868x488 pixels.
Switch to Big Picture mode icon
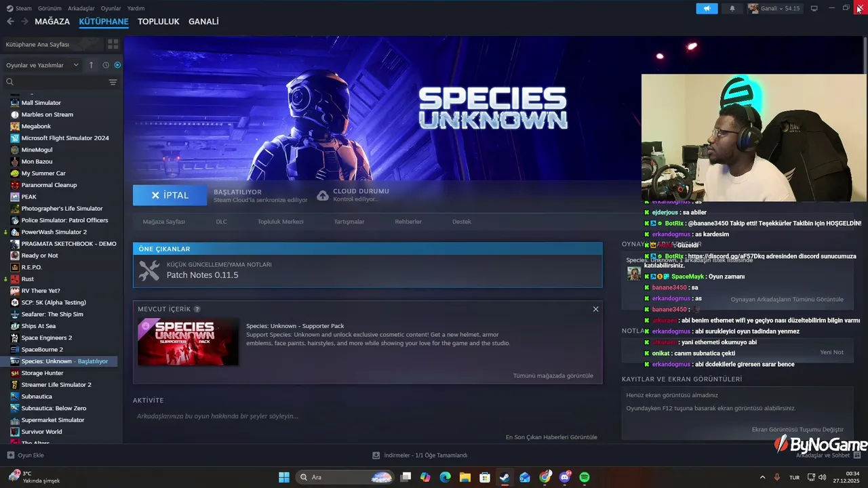[x=814, y=8]
